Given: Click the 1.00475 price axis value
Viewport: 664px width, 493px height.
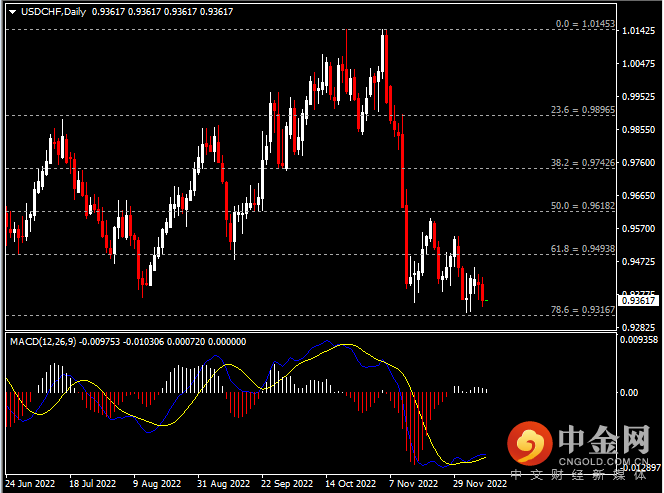Looking at the screenshot, I should [639, 64].
